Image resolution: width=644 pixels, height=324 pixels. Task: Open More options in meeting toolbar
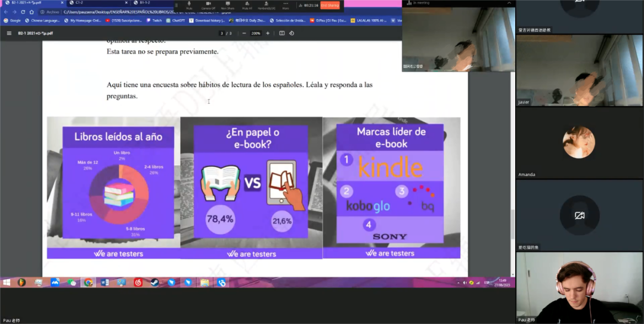[286, 5]
